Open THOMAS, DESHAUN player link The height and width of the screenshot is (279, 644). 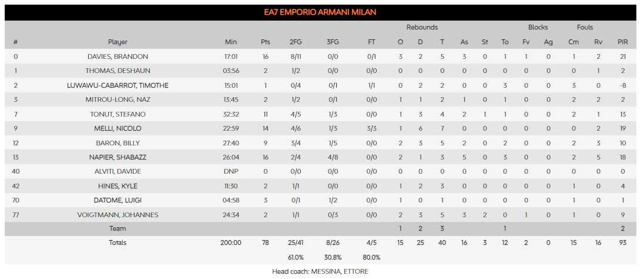click(x=118, y=71)
